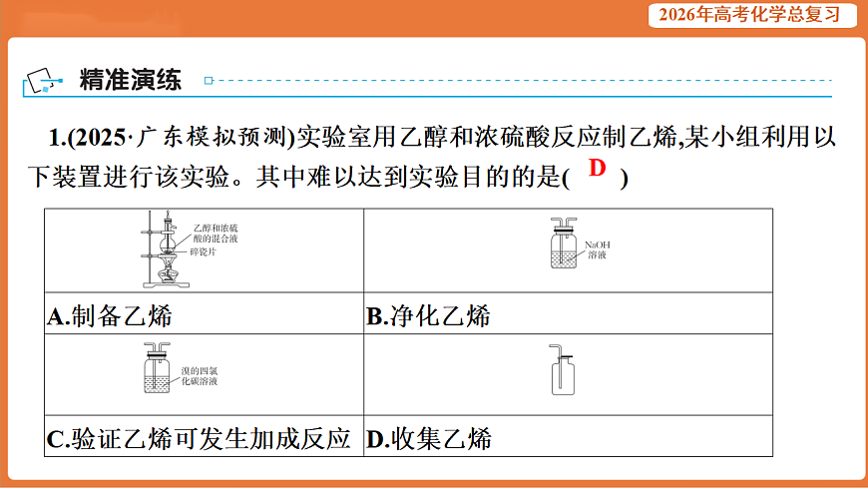Viewport: 868px width, 489px height.
Task: Click the '碎瓷片' label in diagram A
Action: [204, 251]
